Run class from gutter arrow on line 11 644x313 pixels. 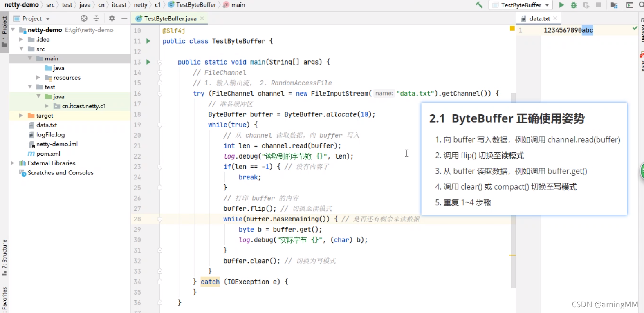tap(148, 41)
